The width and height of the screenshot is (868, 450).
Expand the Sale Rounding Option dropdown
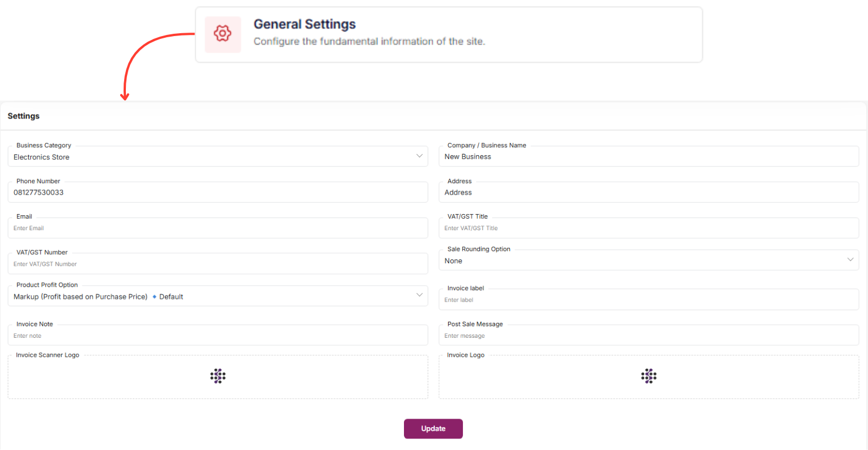click(648, 260)
